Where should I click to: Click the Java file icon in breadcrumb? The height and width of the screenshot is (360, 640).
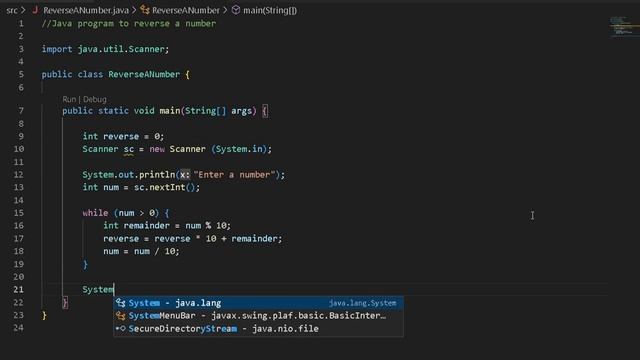coord(36,10)
